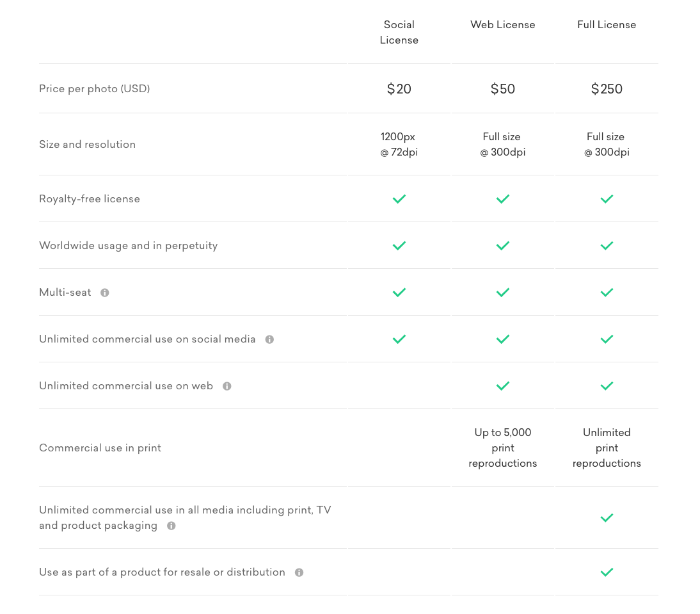Click the Price per photo (USD) label

(x=95, y=89)
